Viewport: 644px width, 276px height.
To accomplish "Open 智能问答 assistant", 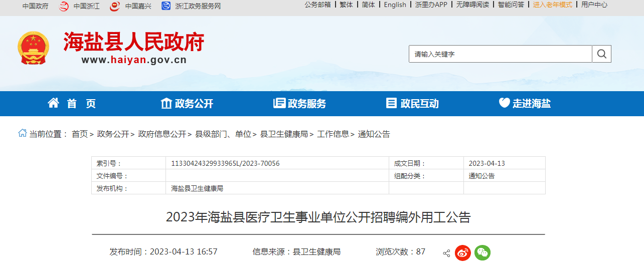I will [x=511, y=5].
